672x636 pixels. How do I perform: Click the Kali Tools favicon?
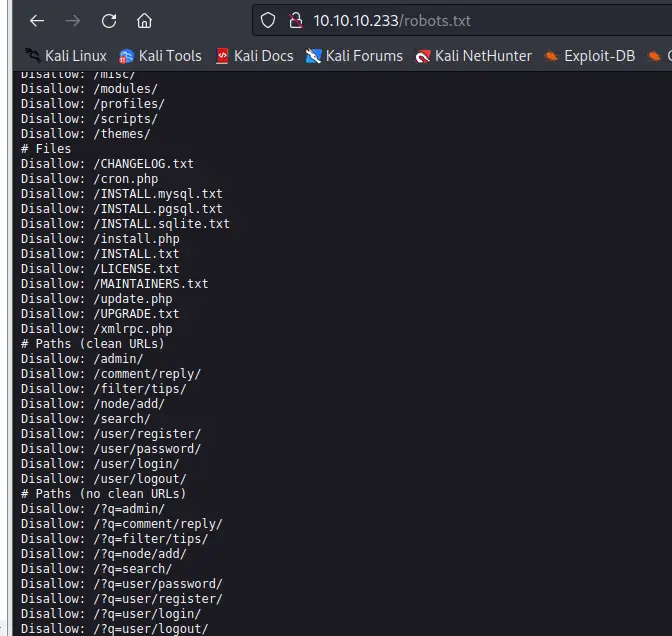(x=126, y=56)
